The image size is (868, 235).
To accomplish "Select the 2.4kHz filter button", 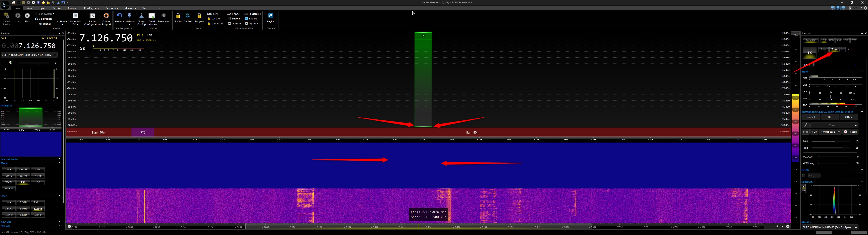I will click(37, 202).
